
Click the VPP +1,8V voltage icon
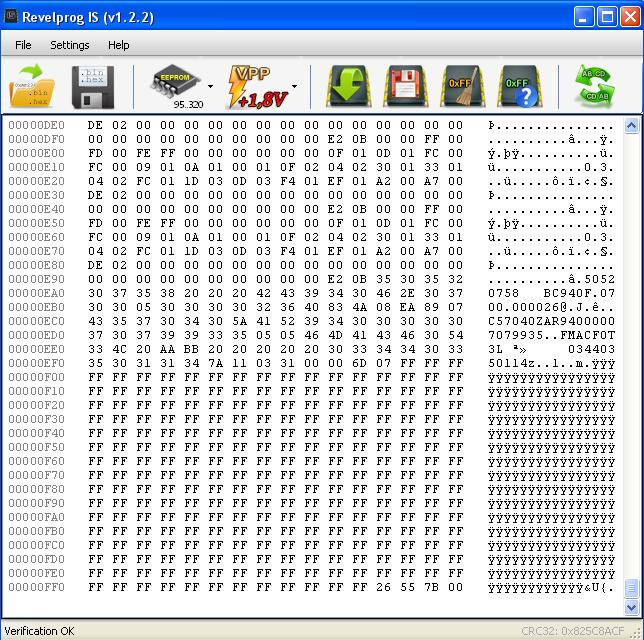coord(258,87)
